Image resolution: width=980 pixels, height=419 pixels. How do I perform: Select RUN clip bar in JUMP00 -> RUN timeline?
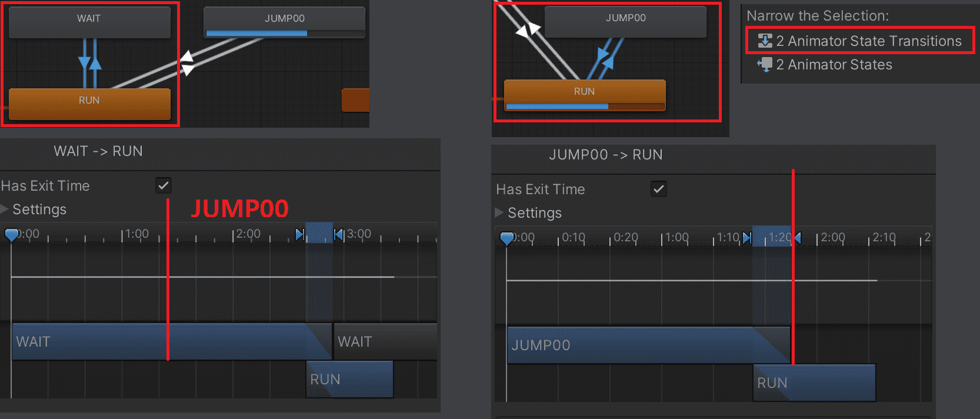point(814,383)
